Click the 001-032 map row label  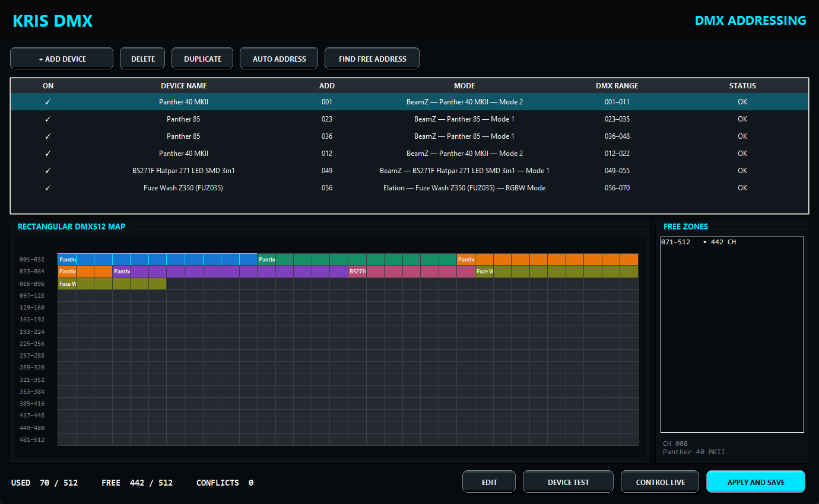32,260
